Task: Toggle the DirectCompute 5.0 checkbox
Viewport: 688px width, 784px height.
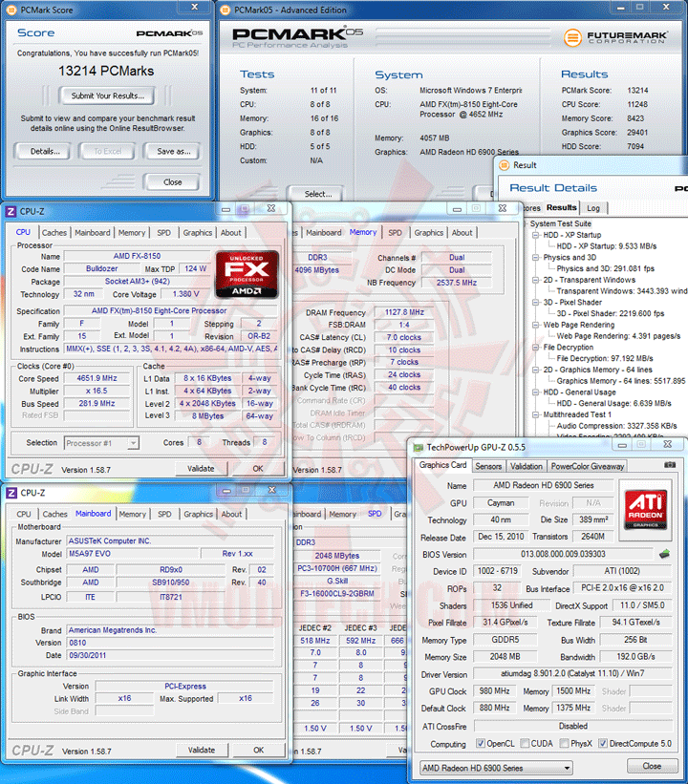Action: click(603, 744)
